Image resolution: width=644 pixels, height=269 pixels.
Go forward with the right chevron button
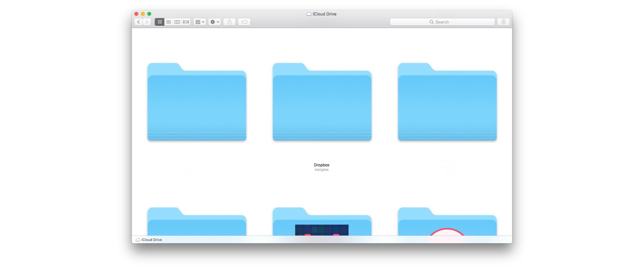(147, 22)
